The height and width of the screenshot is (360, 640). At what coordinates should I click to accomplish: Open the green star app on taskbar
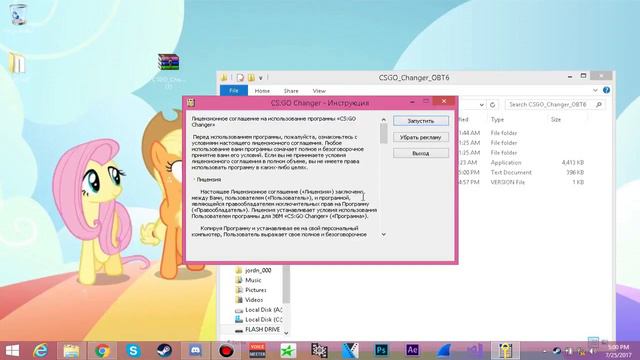288,350
